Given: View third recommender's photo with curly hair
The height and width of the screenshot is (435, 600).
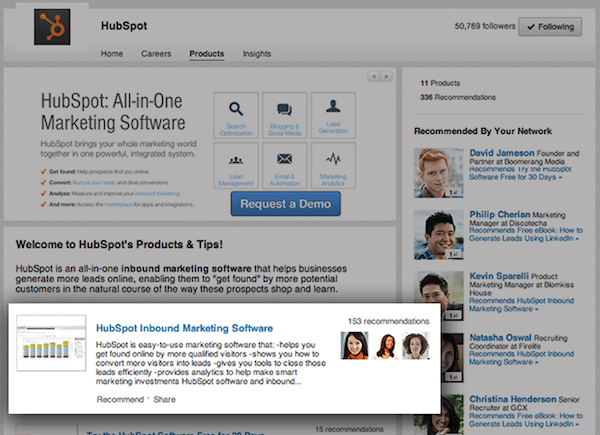Looking at the screenshot, I should click(x=416, y=345).
